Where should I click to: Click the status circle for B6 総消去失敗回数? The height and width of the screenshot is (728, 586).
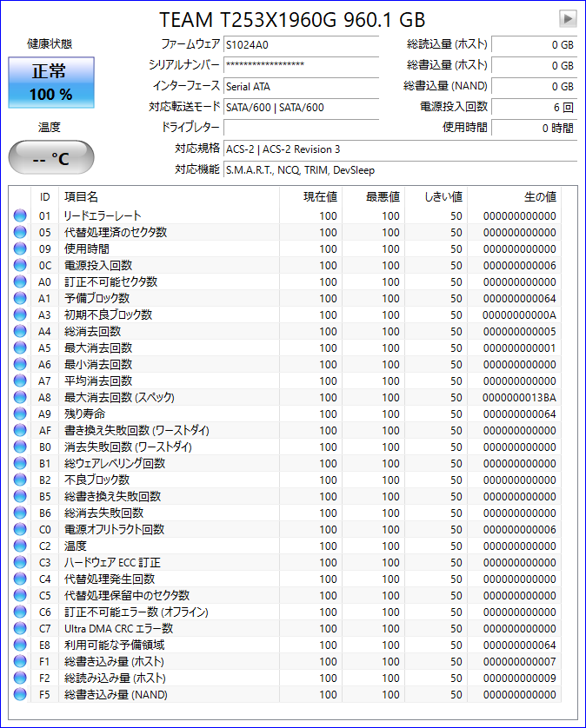point(20,513)
